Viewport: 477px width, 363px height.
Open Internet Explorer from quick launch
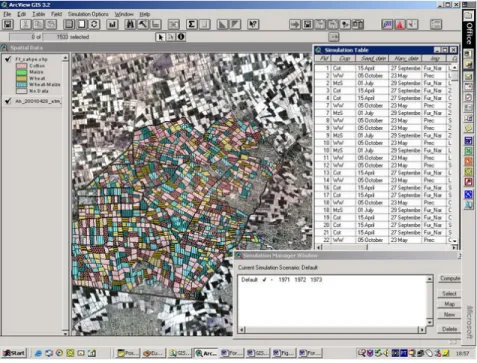38,353
